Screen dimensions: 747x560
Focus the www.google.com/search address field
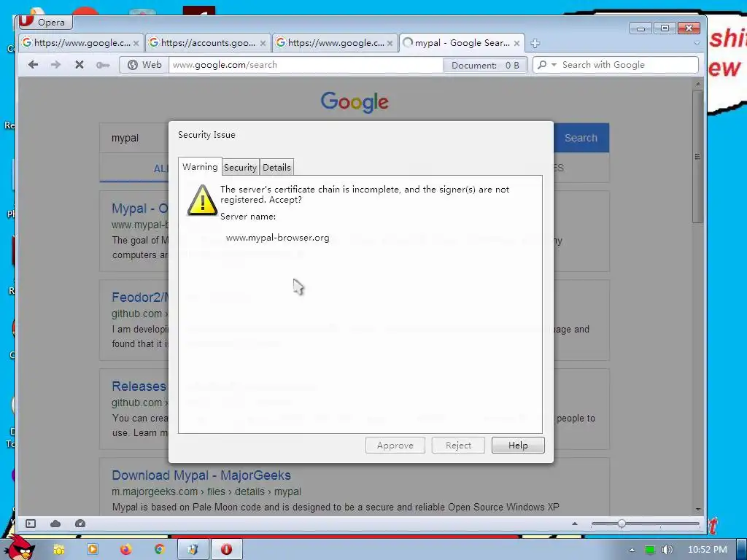coord(306,65)
